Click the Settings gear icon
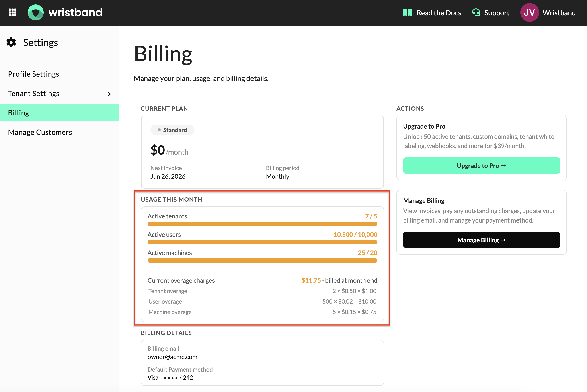This screenshot has width=587, height=392. pyautogui.click(x=11, y=43)
